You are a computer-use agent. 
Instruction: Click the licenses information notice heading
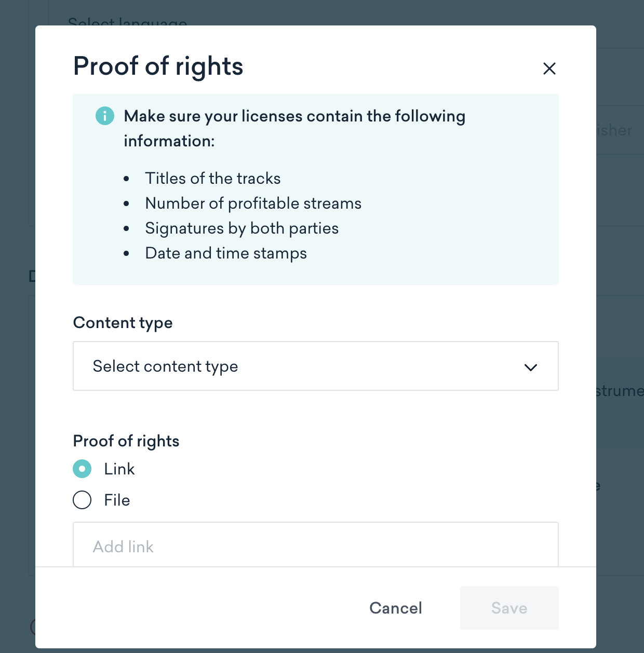(x=294, y=128)
